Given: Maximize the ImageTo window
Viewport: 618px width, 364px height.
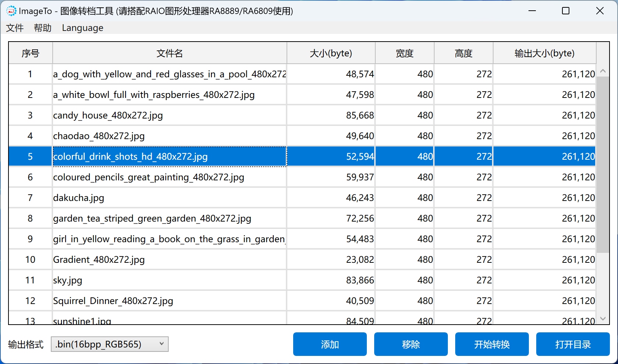Looking at the screenshot, I should point(566,11).
